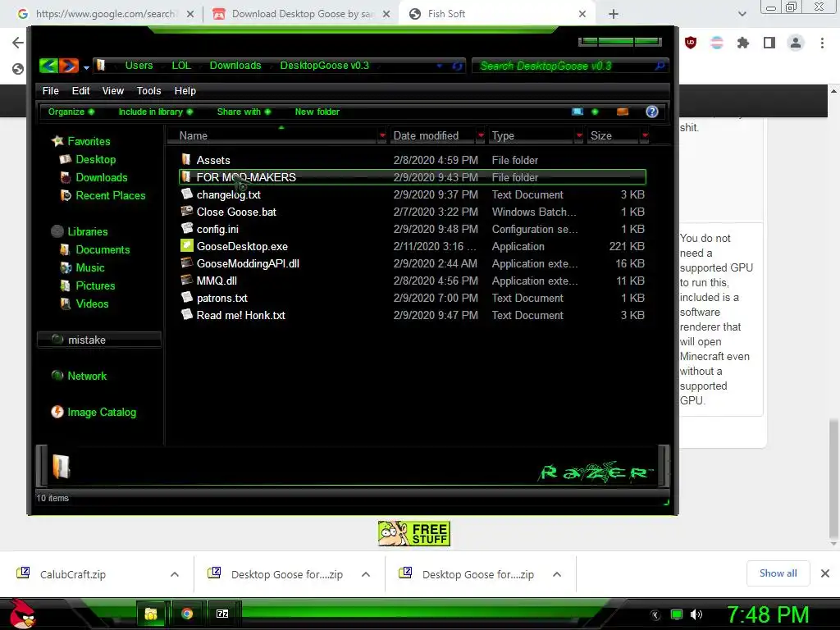
Task: Click DesktopGoose v0.3 breadcrumb segment
Action: pos(324,66)
